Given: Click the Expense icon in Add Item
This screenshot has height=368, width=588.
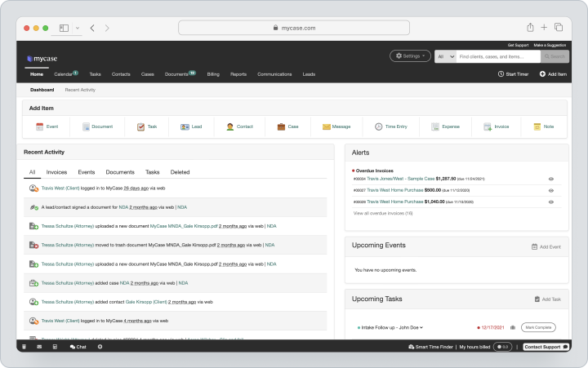Looking at the screenshot, I should pyautogui.click(x=435, y=126).
